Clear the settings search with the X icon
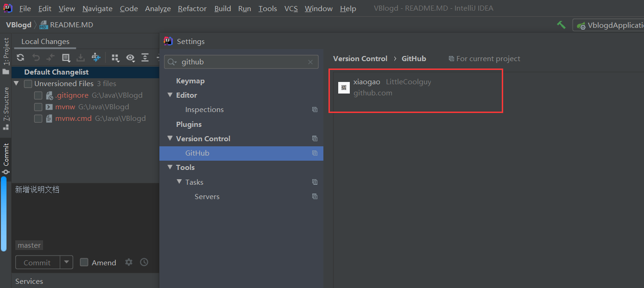The width and height of the screenshot is (644, 288). click(310, 62)
